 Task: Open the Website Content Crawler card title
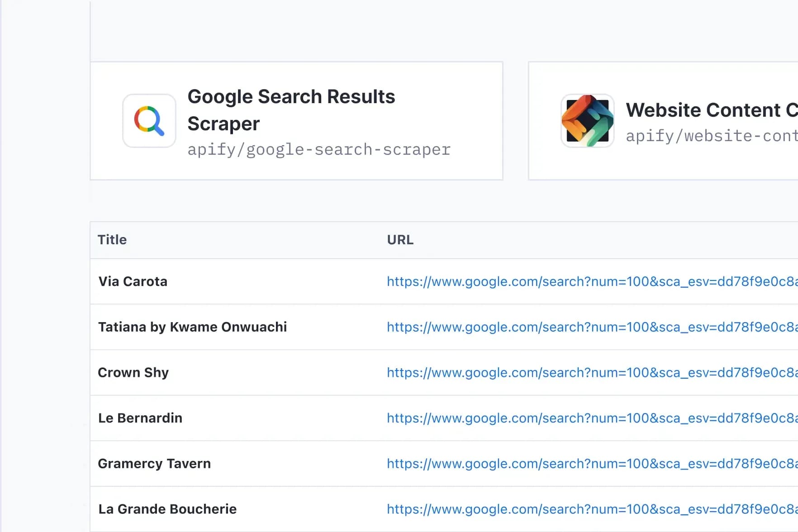click(711, 110)
